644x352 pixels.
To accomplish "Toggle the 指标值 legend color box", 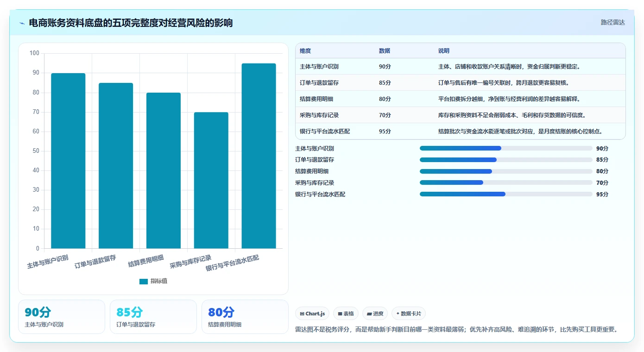I will coord(144,281).
